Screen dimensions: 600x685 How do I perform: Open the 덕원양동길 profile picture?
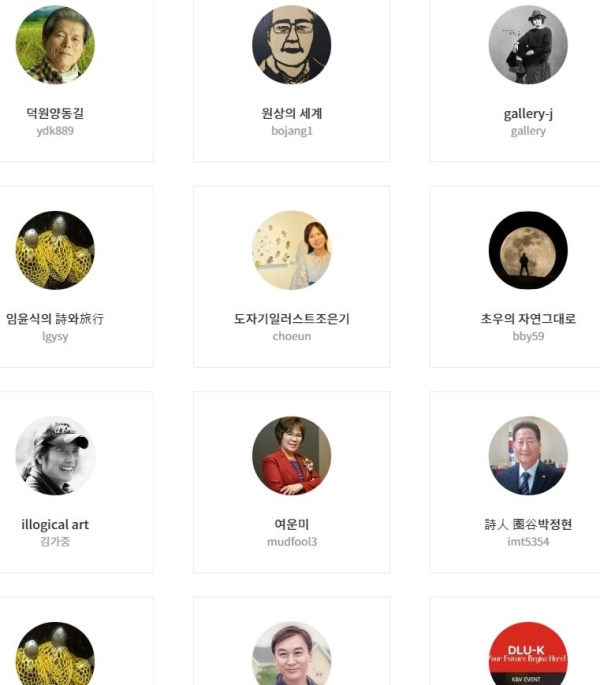pos(55,45)
